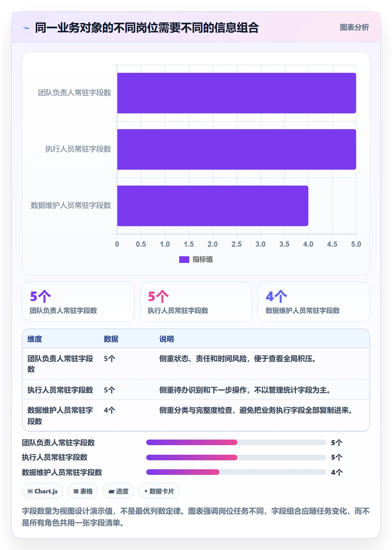The width and height of the screenshot is (392, 550).
Task: Click the lightning icon beside the title
Action: pos(27,28)
